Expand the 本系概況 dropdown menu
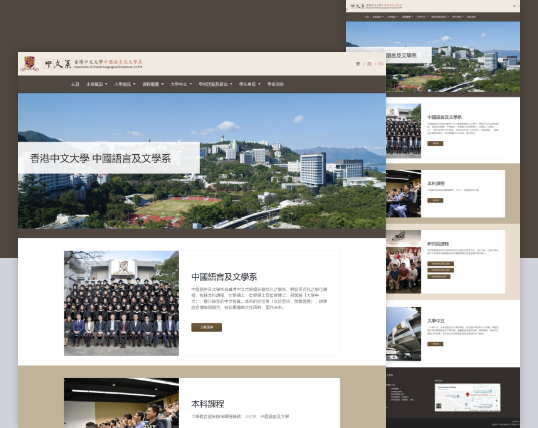Viewport: 538px width, 428px height. click(x=97, y=84)
